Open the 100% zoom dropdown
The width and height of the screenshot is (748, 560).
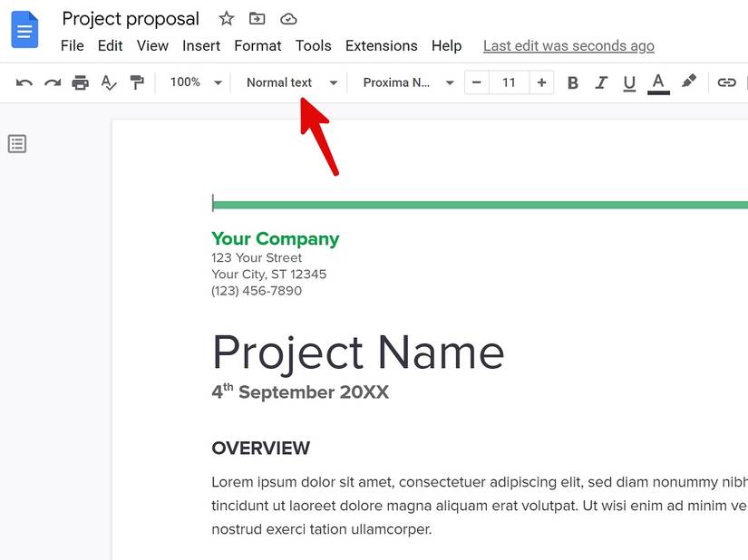click(196, 82)
